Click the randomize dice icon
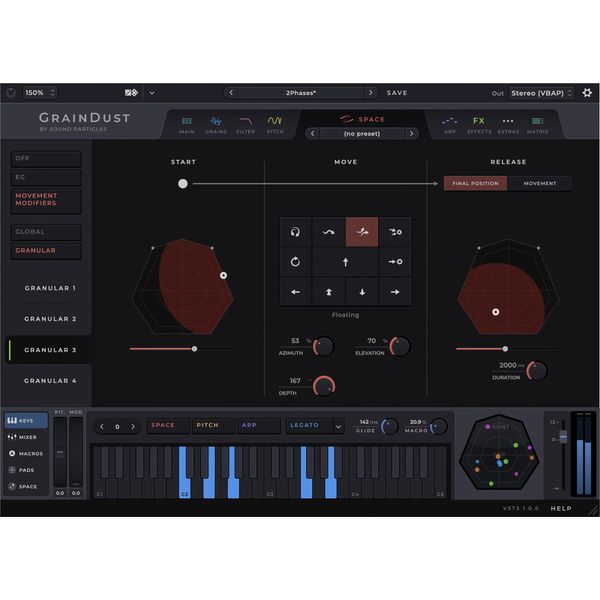 131,93
